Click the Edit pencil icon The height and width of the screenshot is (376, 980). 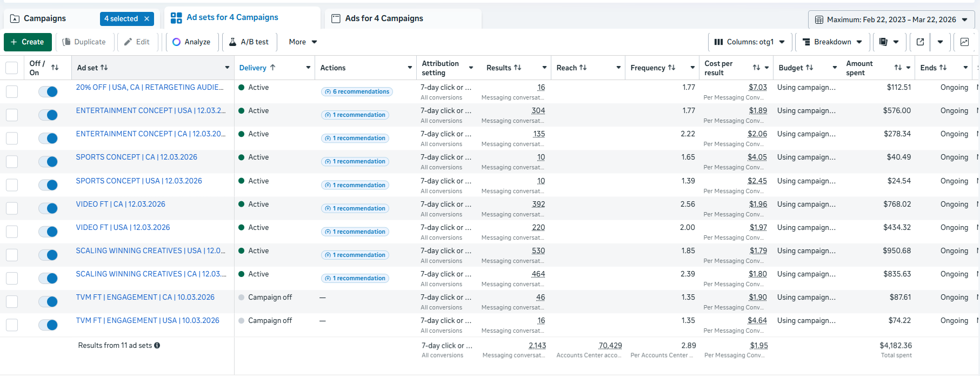(x=128, y=42)
